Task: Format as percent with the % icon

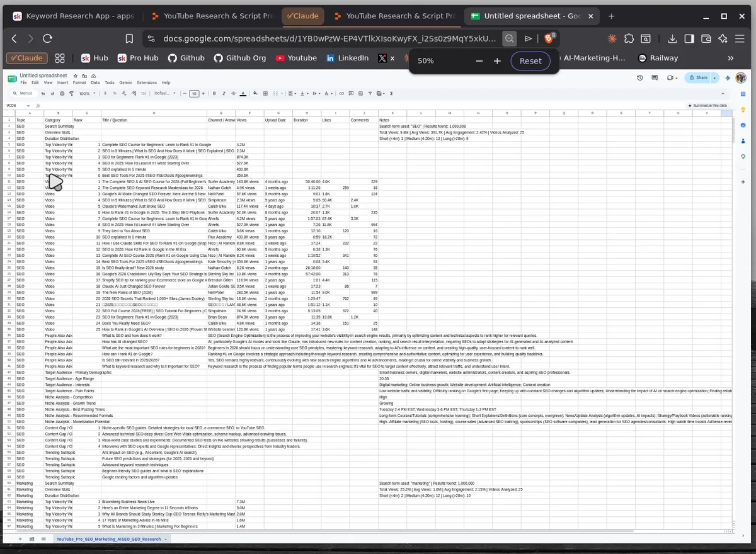Action: tap(115, 93)
